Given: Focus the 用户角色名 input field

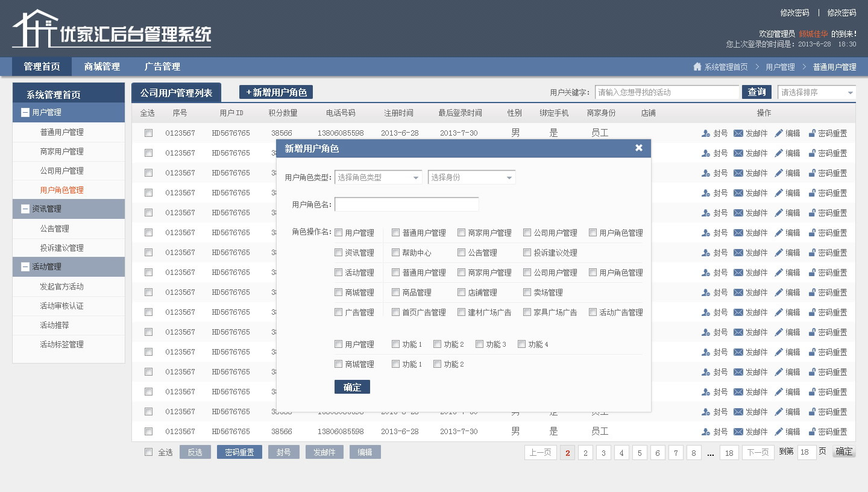Looking at the screenshot, I should pyautogui.click(x=407, y=204).
